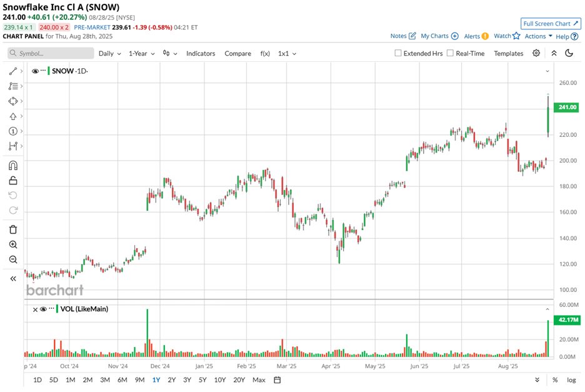This screenshot has width=585, height=392.
Task: Hide the VOL indicator with eye icon
Action: 43,309
